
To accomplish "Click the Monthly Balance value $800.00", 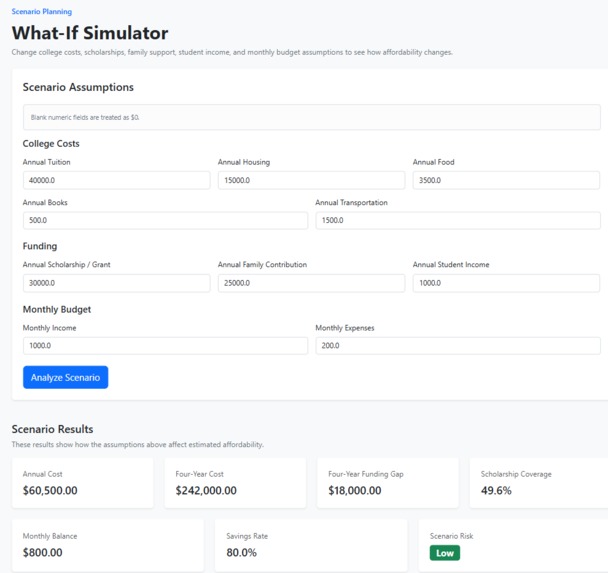I will (42, 552).
